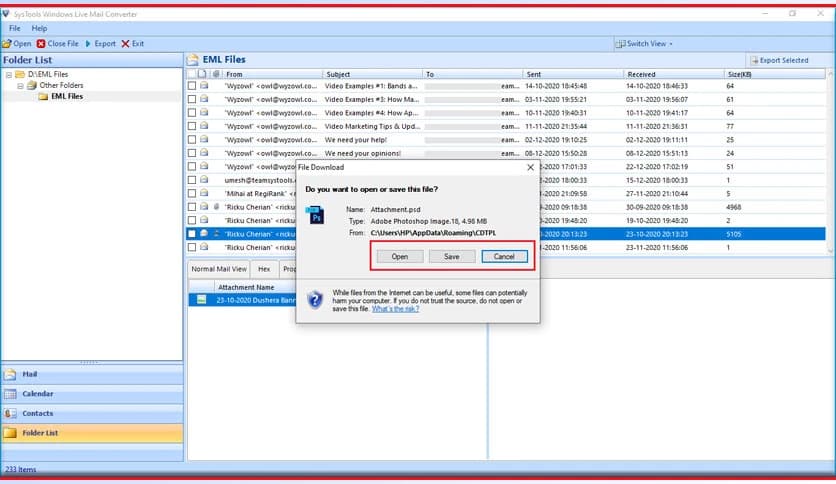Open the Help menu
This screenshot has height=484, width=836.
point(39,28)
